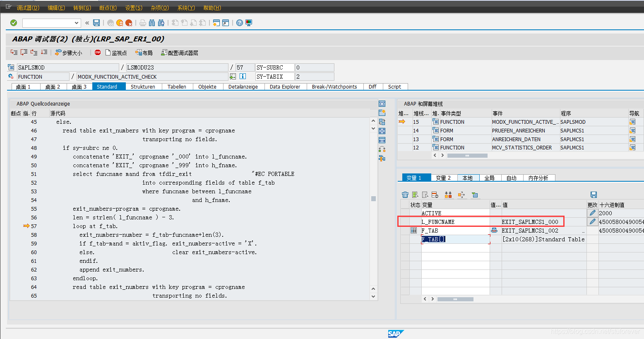The height and width of the screenshot is (339, 644).
Task: Click the 布局 layout button
Action: point(144,53)
